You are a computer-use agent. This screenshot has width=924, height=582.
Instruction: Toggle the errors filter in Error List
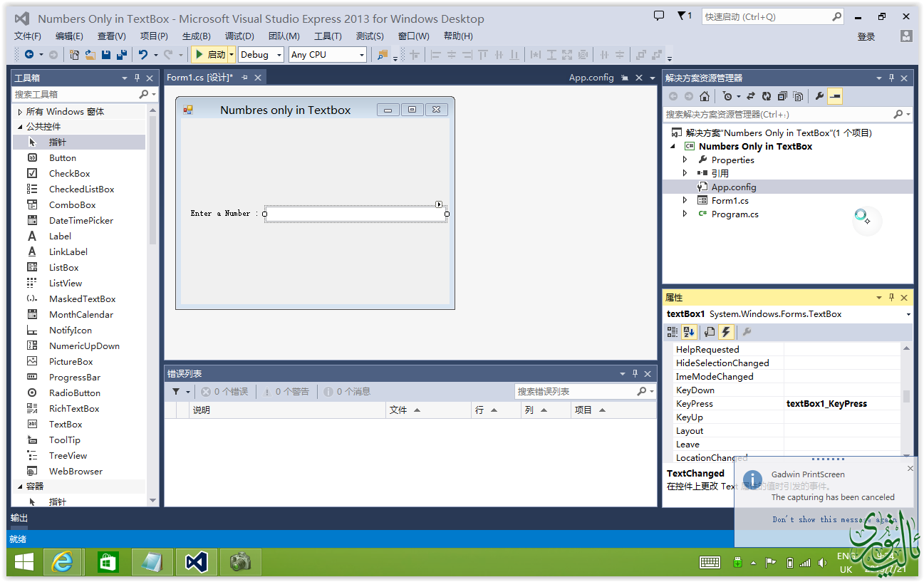pyautogui.click(x=224, y=391)
